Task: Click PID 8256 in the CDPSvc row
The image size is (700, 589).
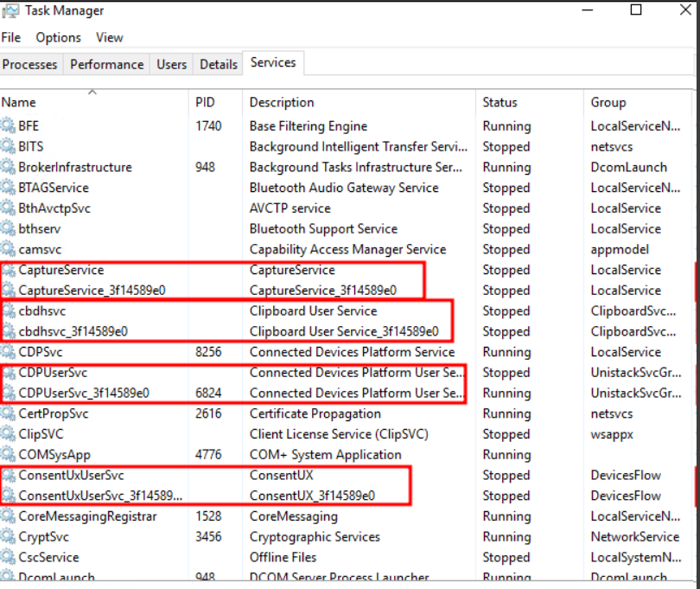Action: pos(208,352)
